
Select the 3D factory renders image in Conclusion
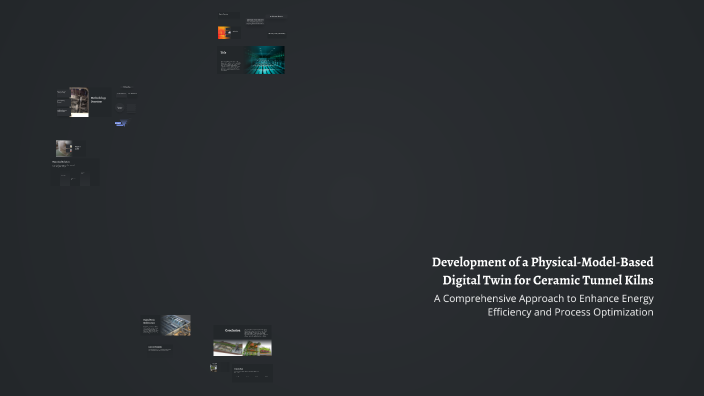coord(242,348)
